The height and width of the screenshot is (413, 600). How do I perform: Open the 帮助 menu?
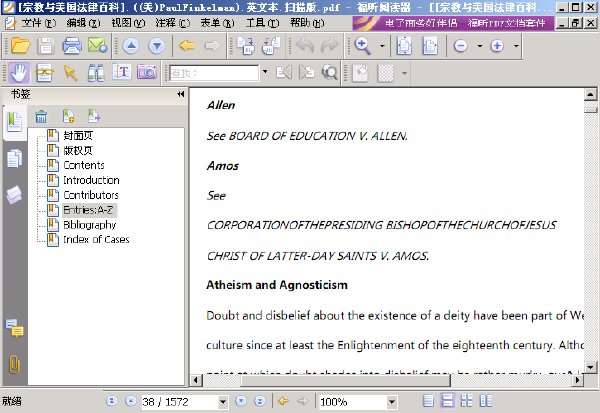(307, 23)
